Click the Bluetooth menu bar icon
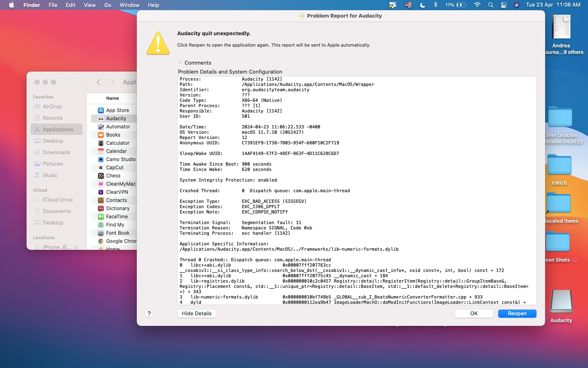 point(435,5)
